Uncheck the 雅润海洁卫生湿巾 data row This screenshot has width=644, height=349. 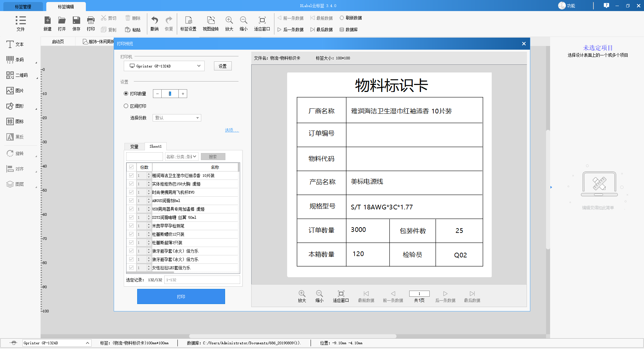pos(131,175)
